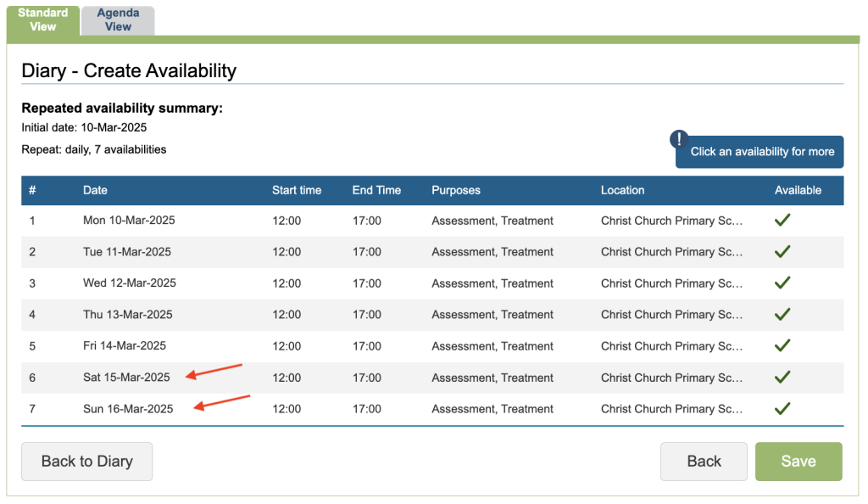The width and height of the screenshot is (868, 504).
Task: Click the exclamation info icon
Action: click(x=679, y=140)
